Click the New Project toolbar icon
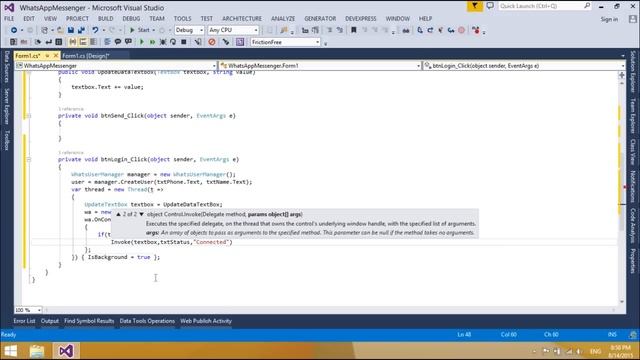 [44, 30]
